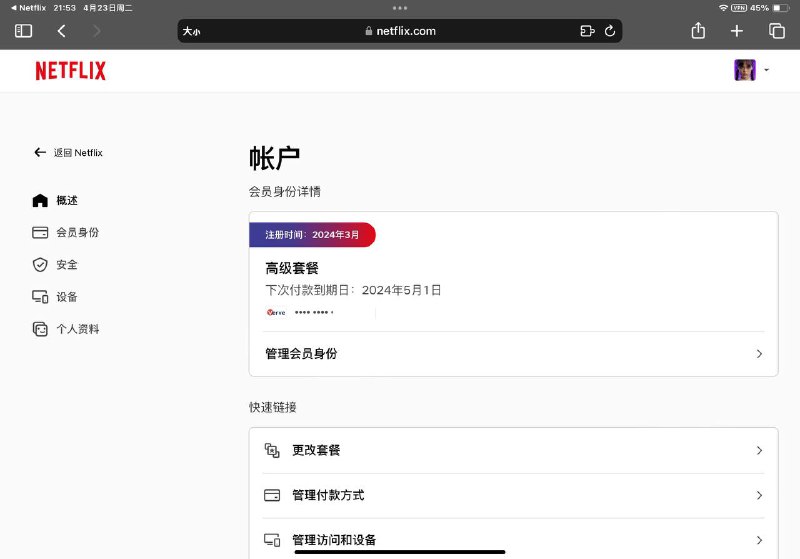Click the chevron on 管理付款方式 row

(759, 495)
